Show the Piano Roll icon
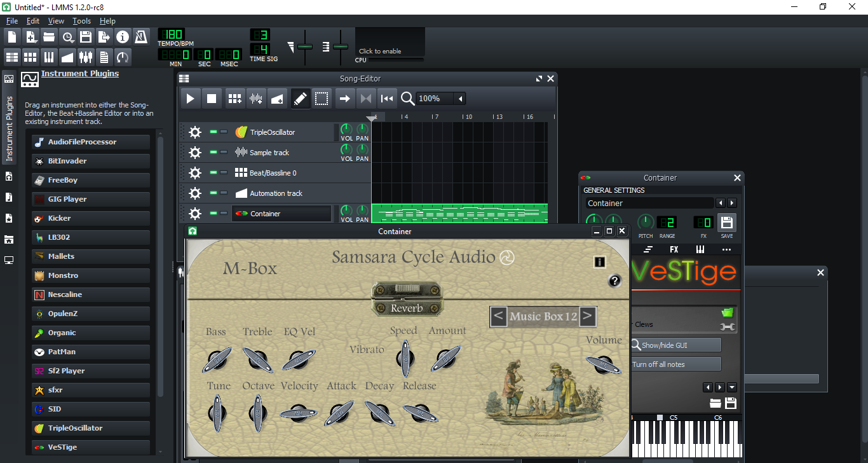 pos(49,57)
